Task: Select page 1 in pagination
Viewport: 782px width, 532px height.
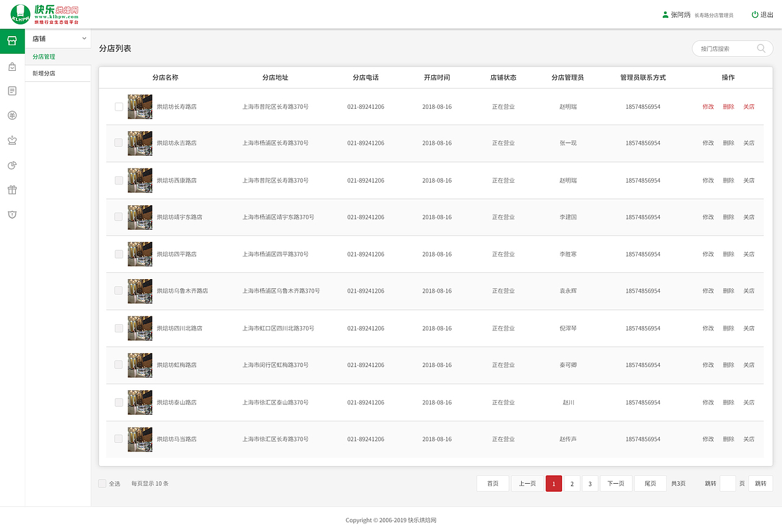Action: 554,484
